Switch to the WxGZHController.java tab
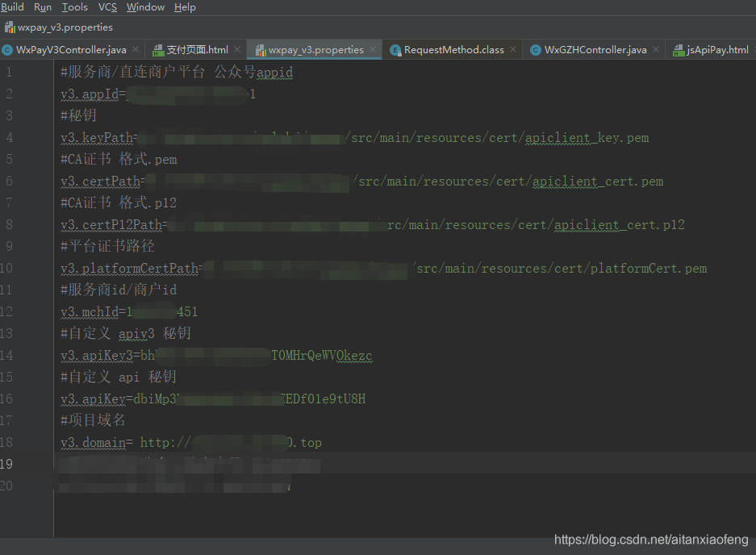This screenshot has height=555, width=756. click(x=595, y=50)
